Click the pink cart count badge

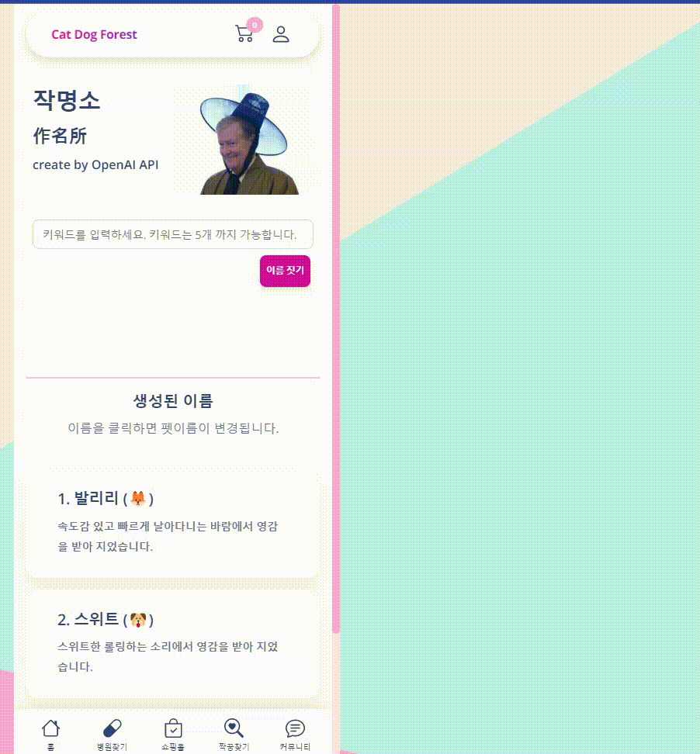255,25
